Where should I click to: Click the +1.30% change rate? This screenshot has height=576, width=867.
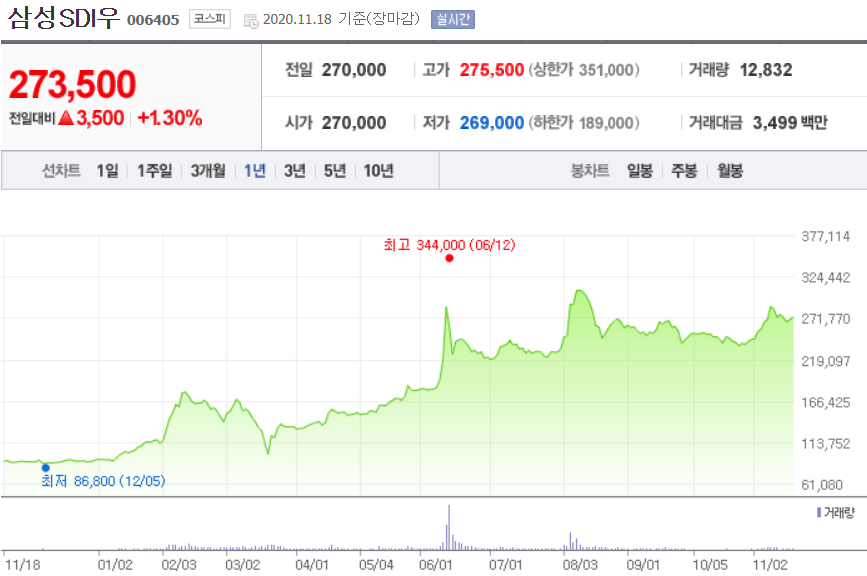tap(170, 118)
